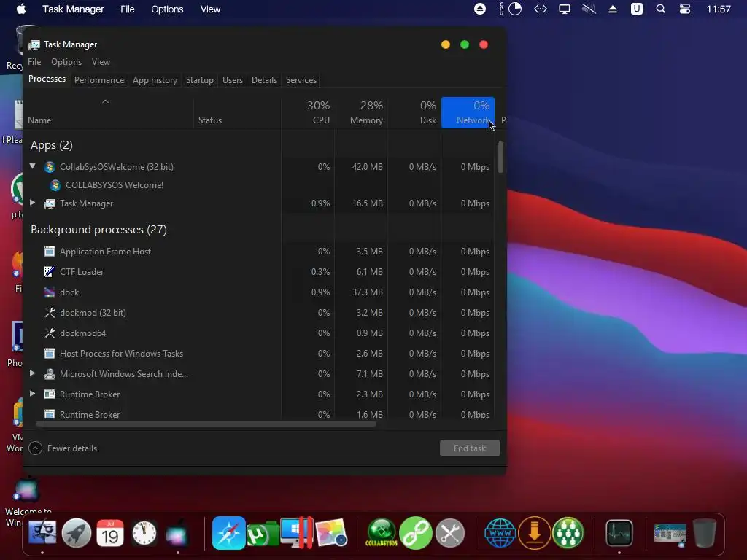747x560 pixels.
Task: Open the Clock icon in dock
Action: 144,533
